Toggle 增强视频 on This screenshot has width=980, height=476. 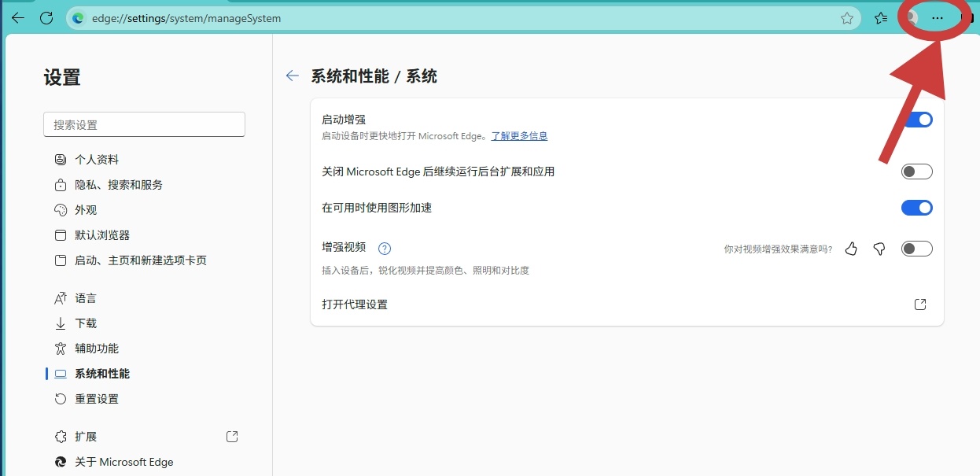click(x=916, y=248)
